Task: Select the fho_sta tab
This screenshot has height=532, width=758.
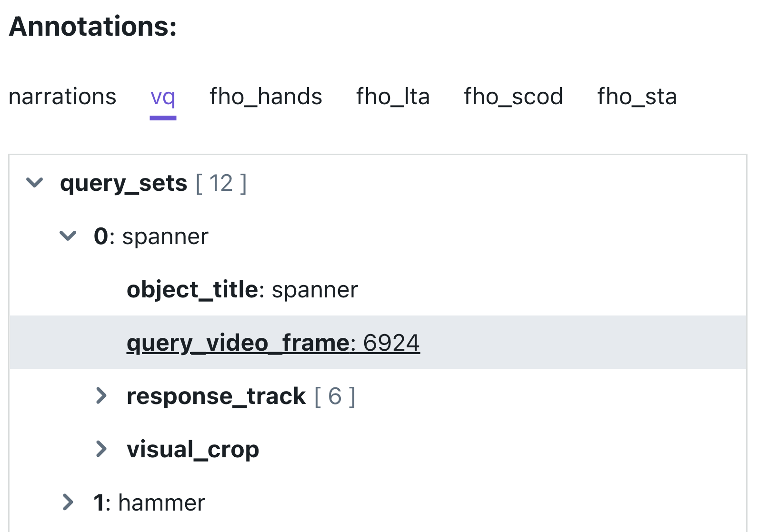Action: pos(637,97)
